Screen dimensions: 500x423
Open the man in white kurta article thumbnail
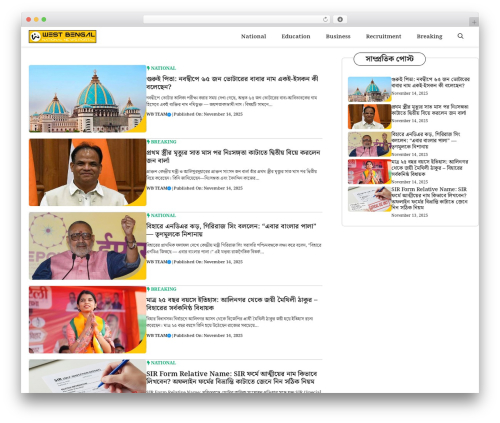[x=87, y=172]
